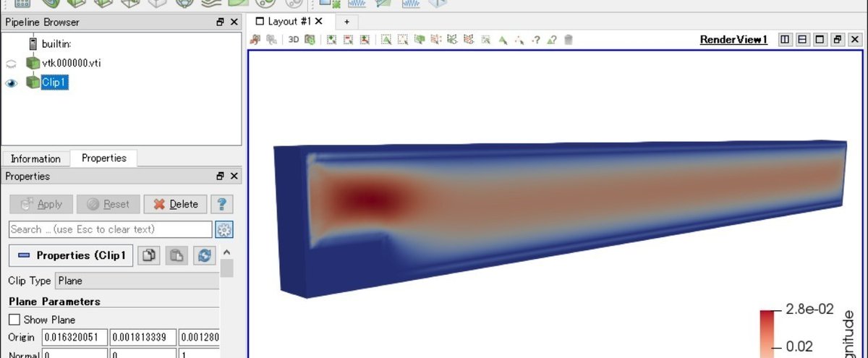Click the color legend bar
The height and width of the screenshot is (358, 868).
tap(767, 334)
